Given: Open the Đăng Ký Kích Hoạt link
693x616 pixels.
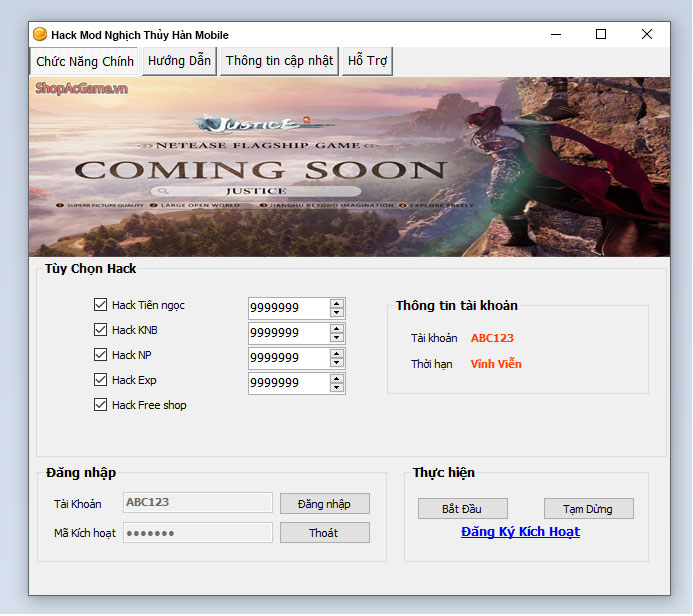Looking at the screenshot, I should [520, 532].
